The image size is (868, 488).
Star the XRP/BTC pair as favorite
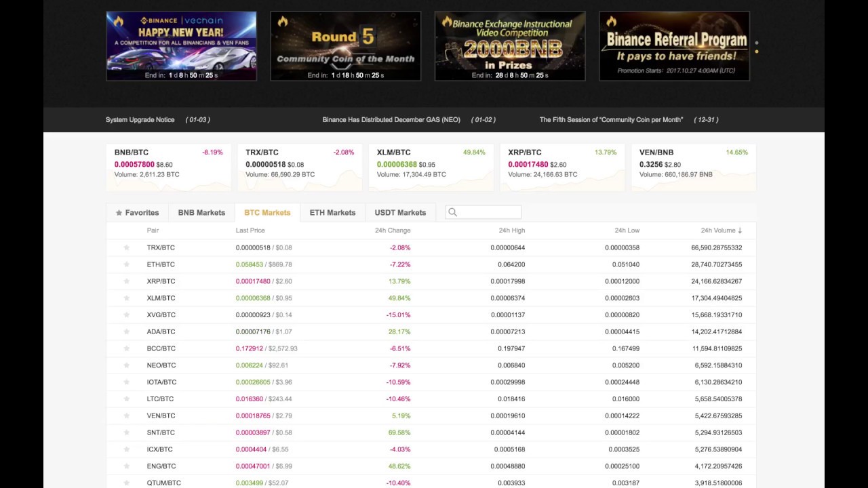[126, 281]
